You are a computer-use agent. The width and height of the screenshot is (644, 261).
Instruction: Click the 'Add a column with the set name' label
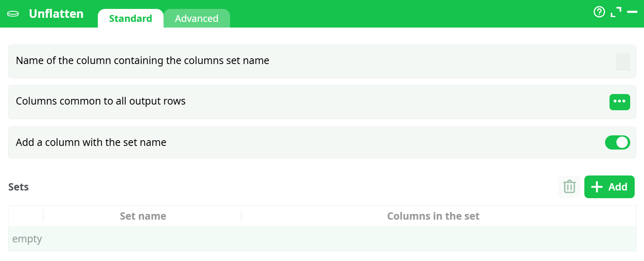91,143
